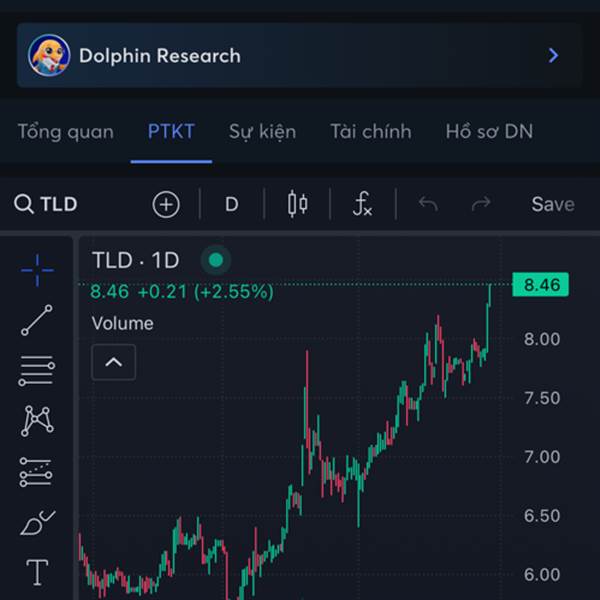Select the trend line drawing tool
The width and height of the screenshot is (600, 600).
(x=37, y=320)
